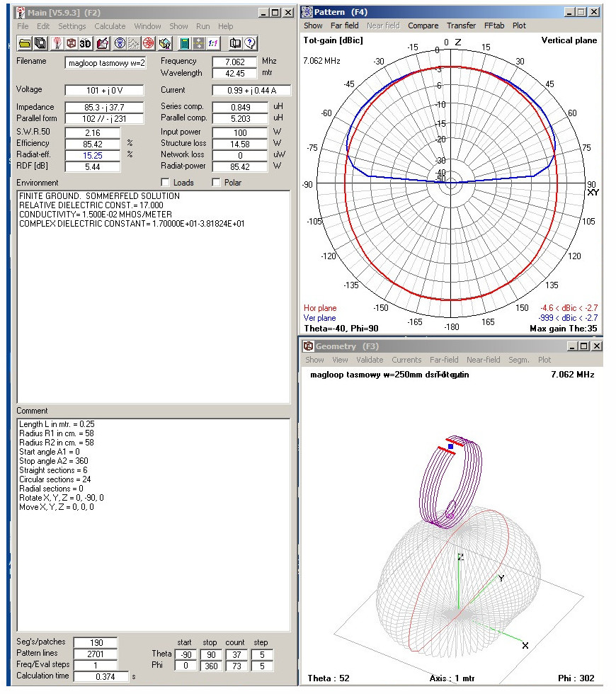This screenshot has height=694, width=616.
Task: Click the red Smith chart icon
Action: (149, 44)
